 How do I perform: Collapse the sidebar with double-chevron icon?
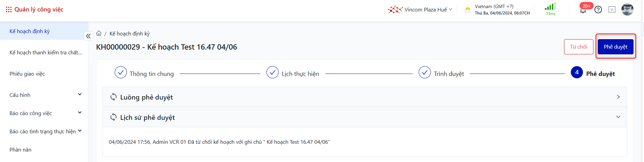pyautogui.click(x=88, y=36)
